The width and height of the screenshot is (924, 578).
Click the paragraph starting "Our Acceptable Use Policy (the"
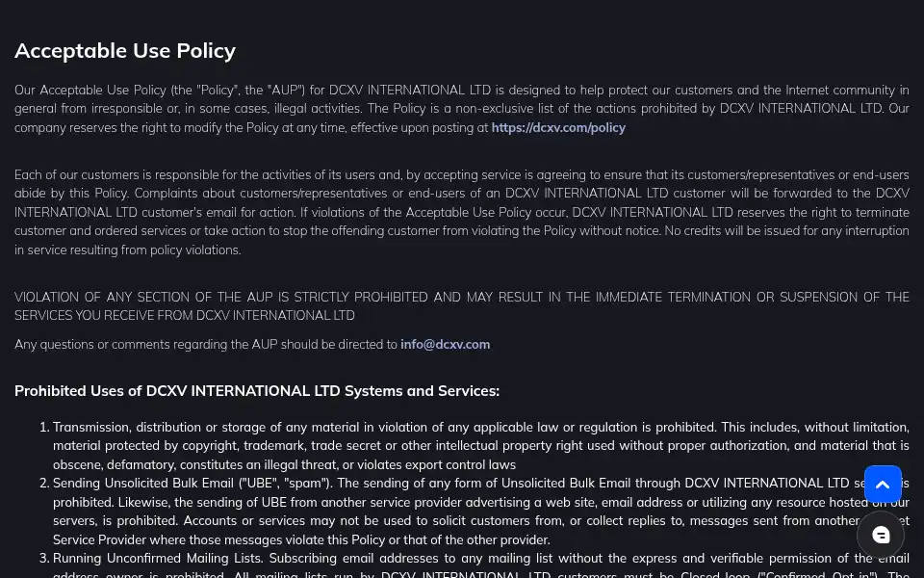(461, 109)
